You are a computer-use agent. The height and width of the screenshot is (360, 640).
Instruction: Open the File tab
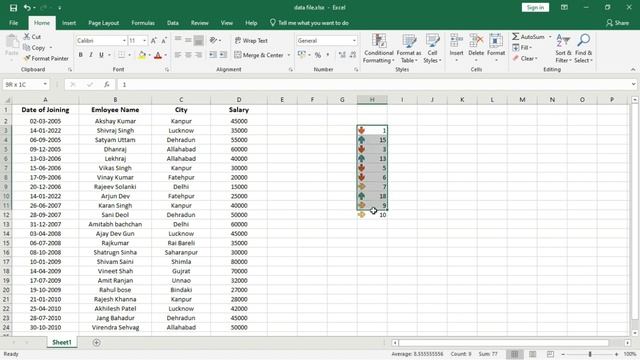[x=13, y=23]
